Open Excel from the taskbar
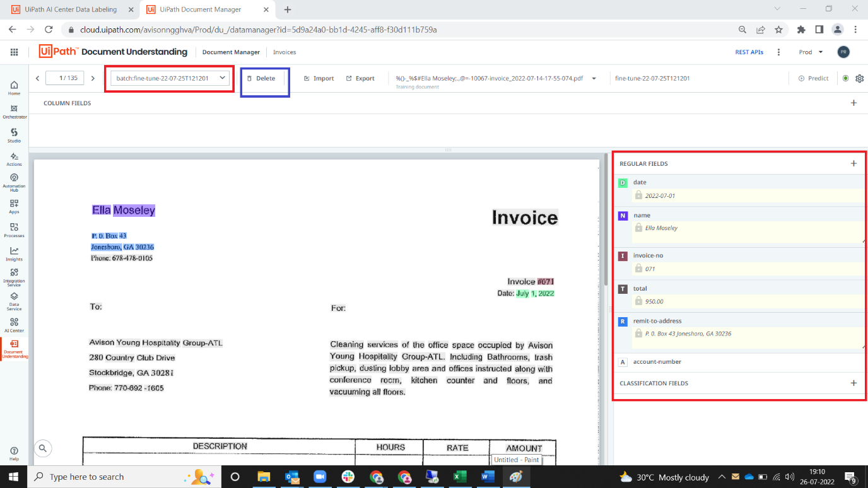The image size is (868, 488). pyautogui.click(x=459, y=477)
